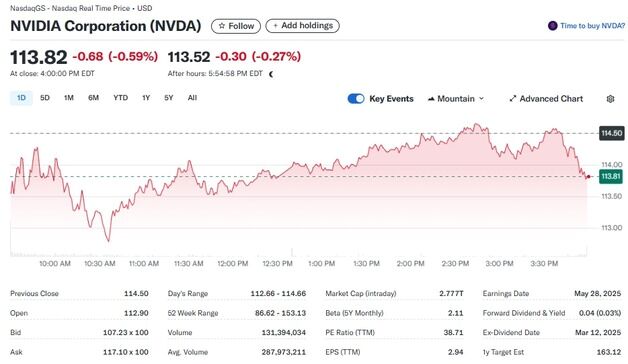Click the star icon in Follow button
This screenshot has height=364, width=628.
coord(221,26)
